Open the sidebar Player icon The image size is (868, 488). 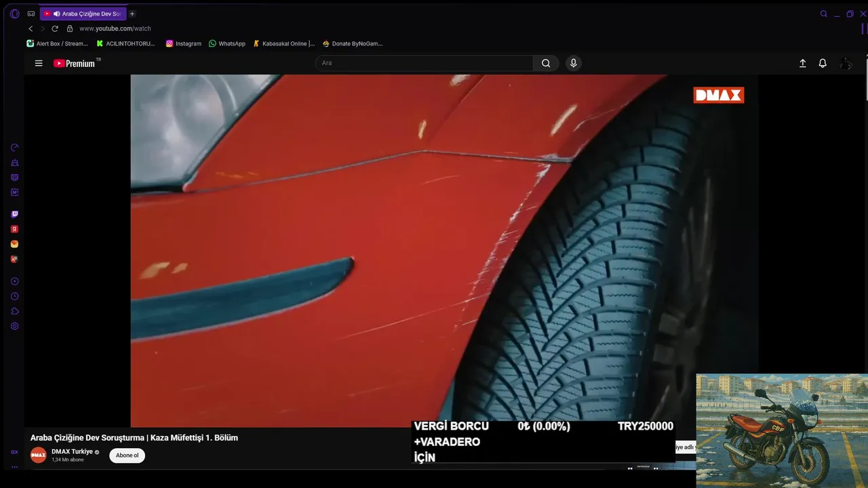14,281
